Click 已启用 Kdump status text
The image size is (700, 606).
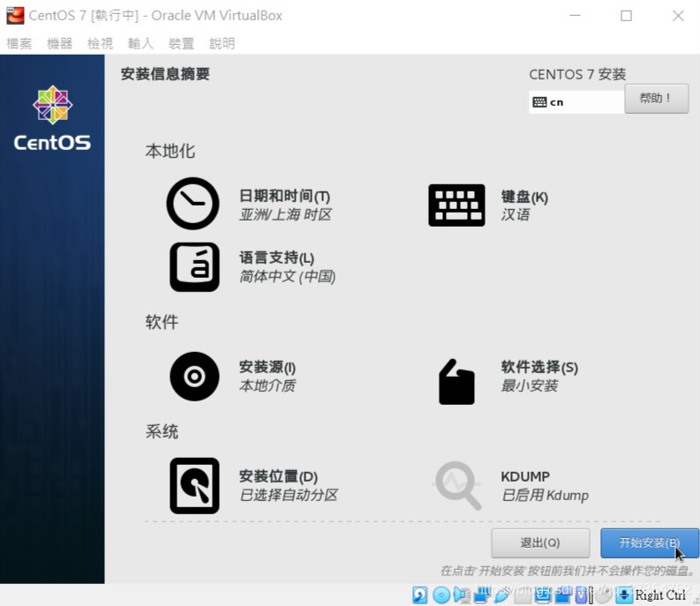point(545,496)
